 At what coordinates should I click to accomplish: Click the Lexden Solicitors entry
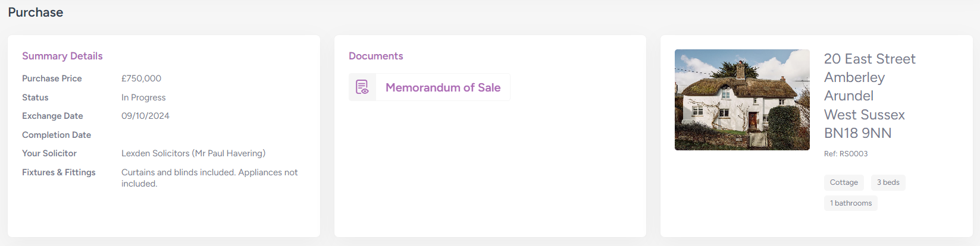pyautogui.click(x=193, y=153)
